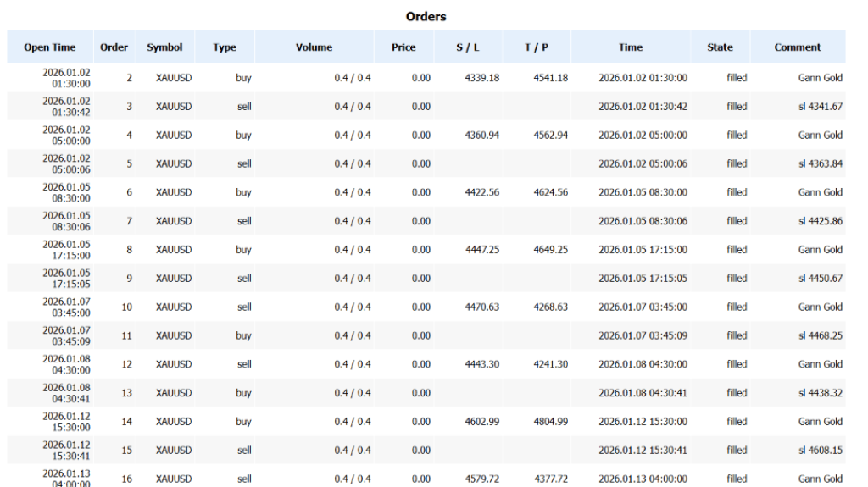
Task: Select take profit value 4624.56
Action: point(551,192)
